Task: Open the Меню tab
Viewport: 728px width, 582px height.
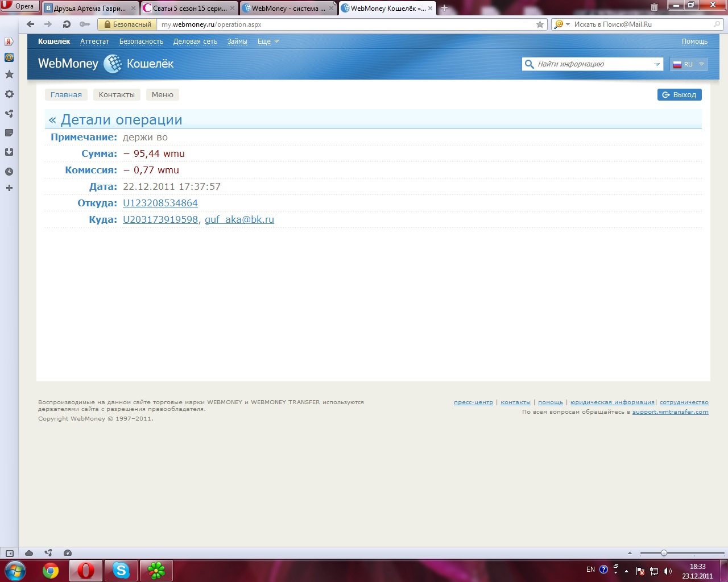Action: 163,95
